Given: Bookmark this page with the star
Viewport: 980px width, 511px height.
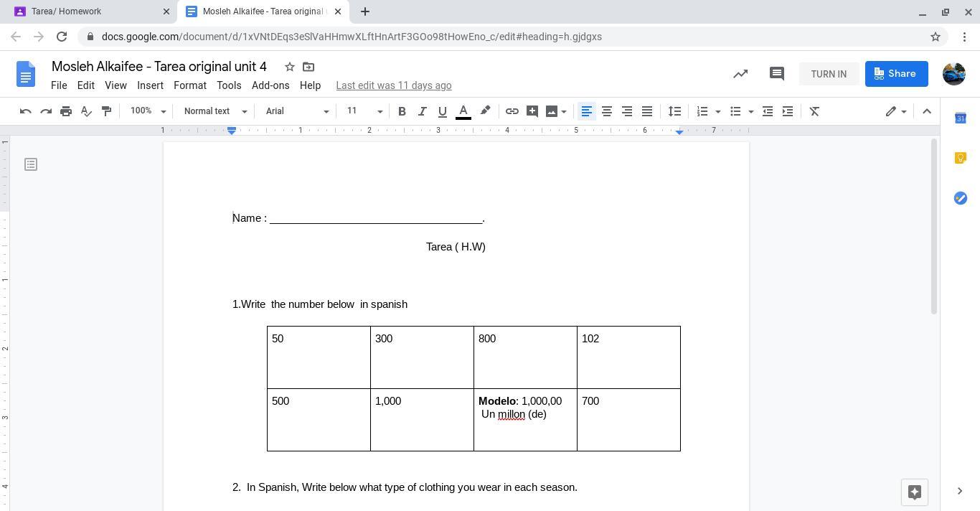Looking at the screenshot, I should coord(936,37).
